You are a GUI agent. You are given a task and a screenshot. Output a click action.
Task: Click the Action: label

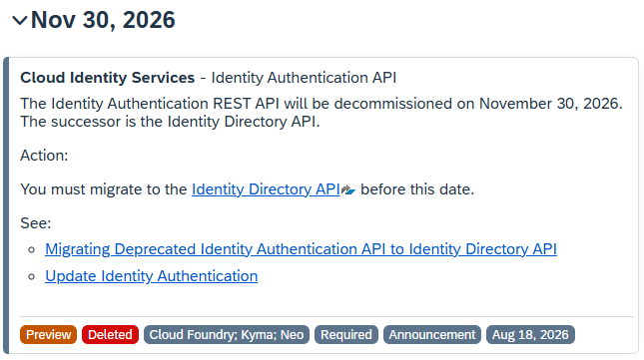click(44, 156)
